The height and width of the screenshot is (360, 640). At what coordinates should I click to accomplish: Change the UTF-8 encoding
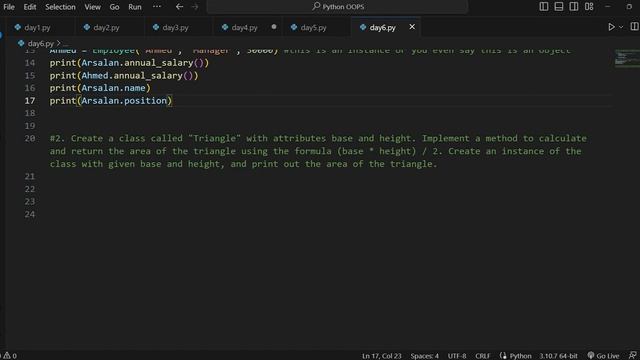(x=457, y=356)
